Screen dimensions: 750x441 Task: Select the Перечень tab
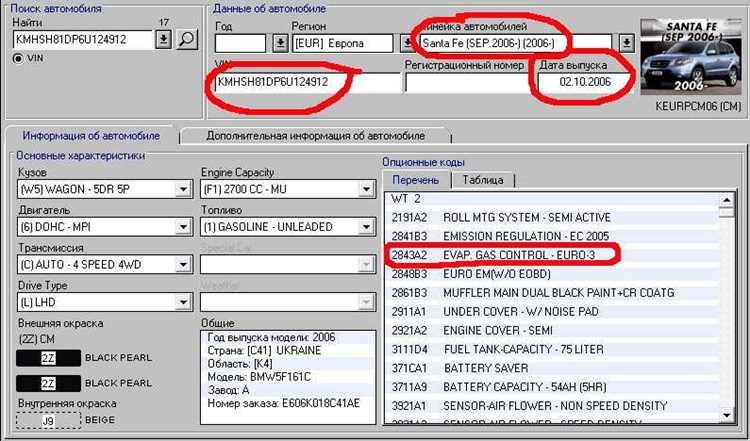click(x=414, y=180)
